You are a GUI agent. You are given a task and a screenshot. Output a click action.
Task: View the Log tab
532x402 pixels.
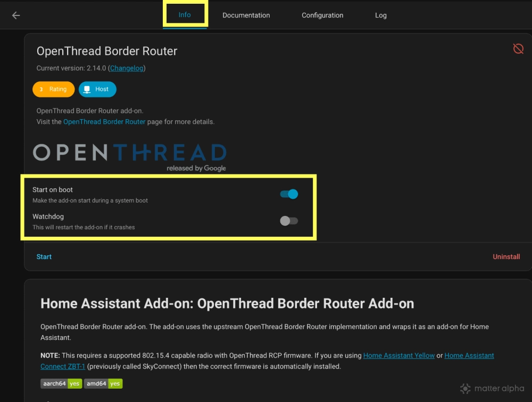click(380, 15)
